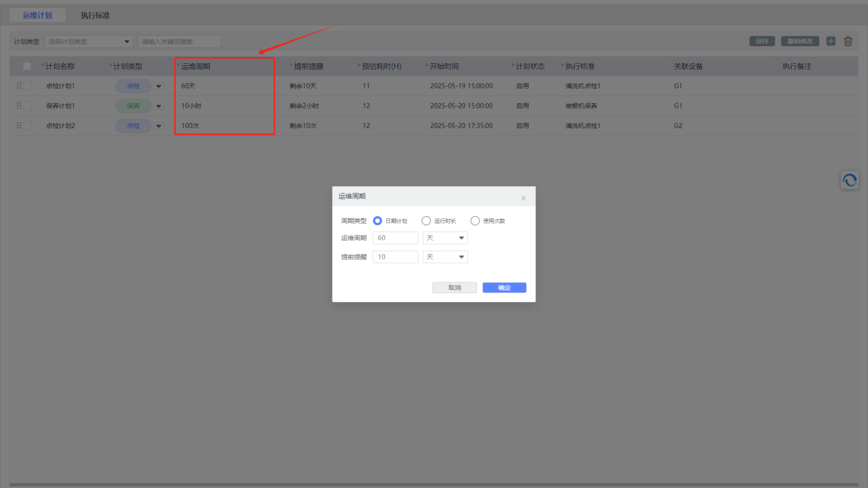Select the 使用次数 radio option

tap(475, 221)
